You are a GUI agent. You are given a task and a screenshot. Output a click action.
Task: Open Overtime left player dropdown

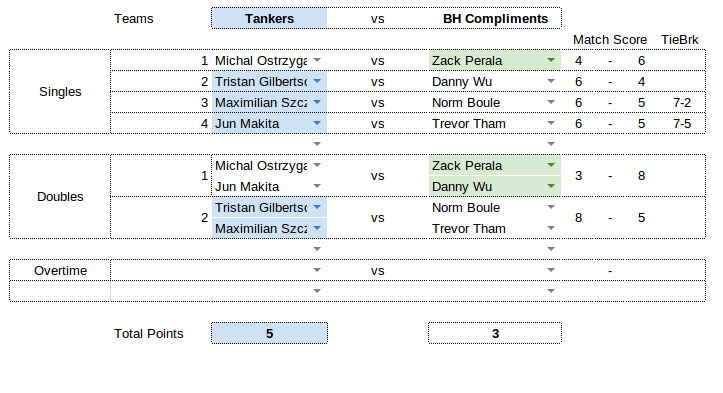tap(317, 270)
